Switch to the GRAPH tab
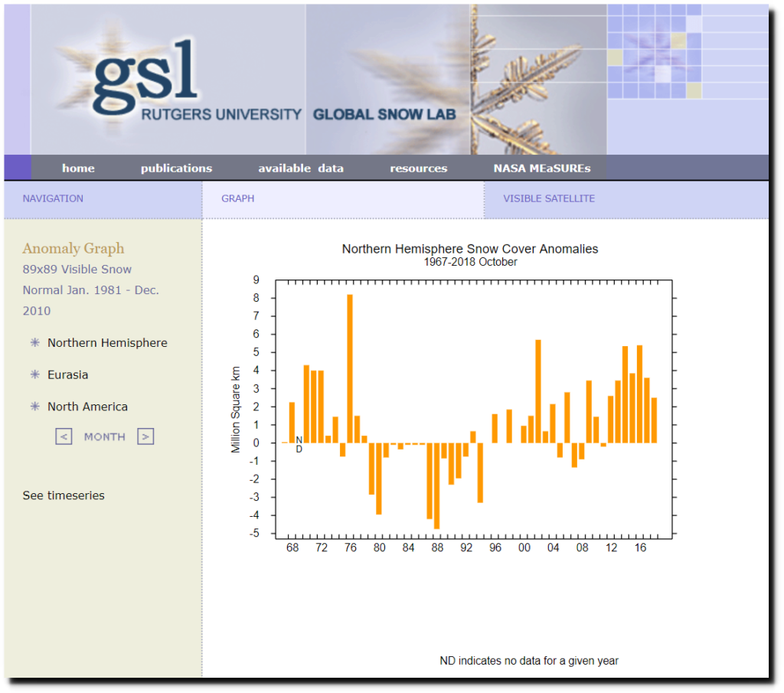 pos(237,198)
